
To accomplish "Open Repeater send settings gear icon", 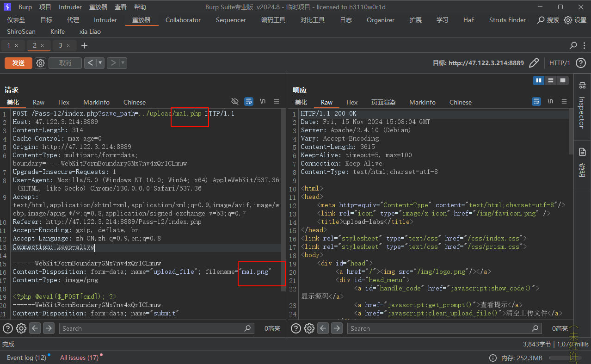I will pos(41,63).
